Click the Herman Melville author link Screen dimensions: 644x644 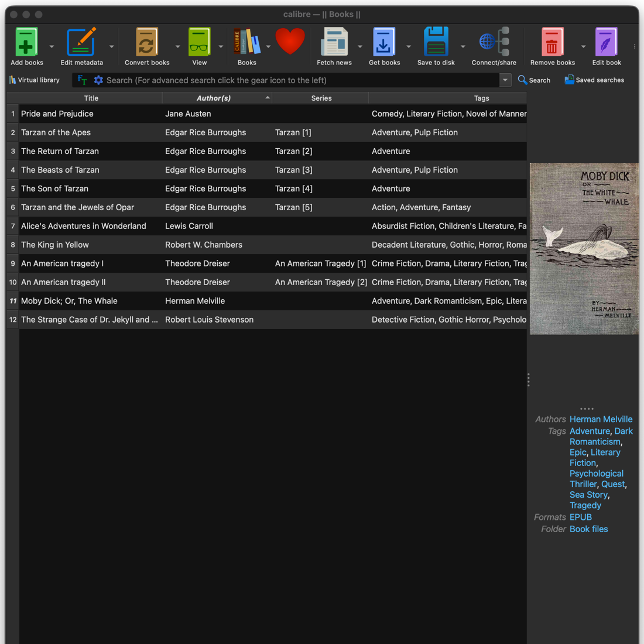(x=601, y=419)
